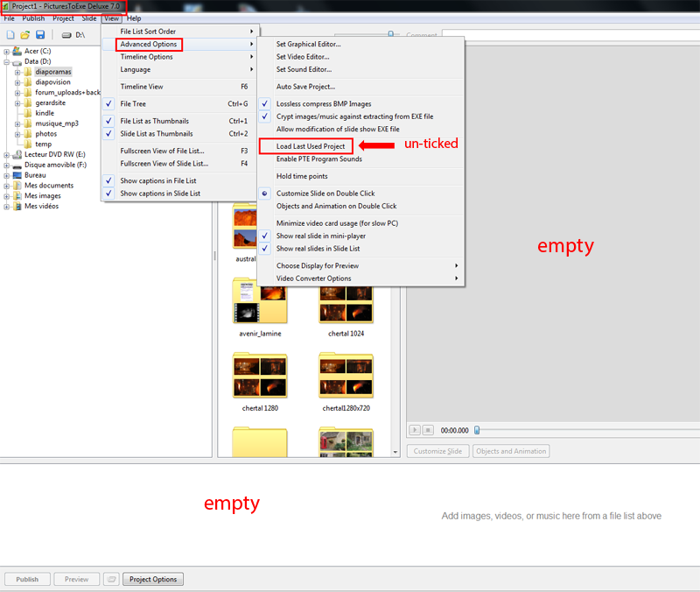700x592 pixels.
Task: Disable Lossless compress BMP Images
Action: click(x=324, y=104)
